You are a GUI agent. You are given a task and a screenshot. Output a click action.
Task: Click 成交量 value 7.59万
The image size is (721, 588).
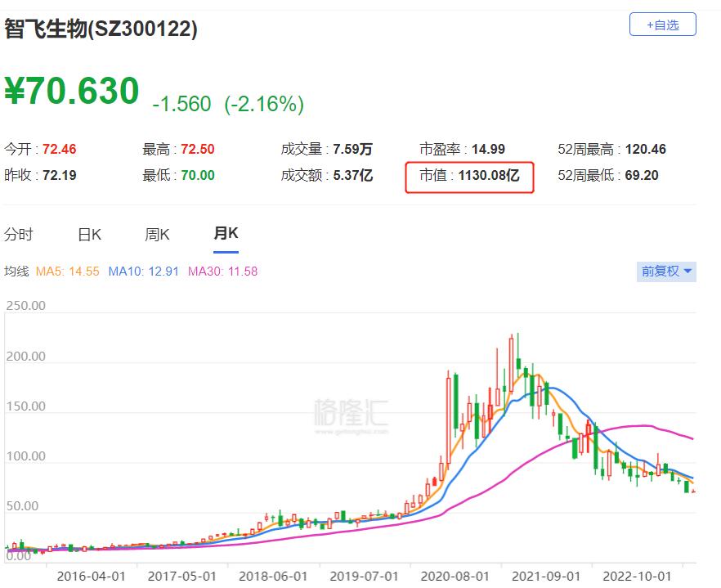click(x=352, y=149)
